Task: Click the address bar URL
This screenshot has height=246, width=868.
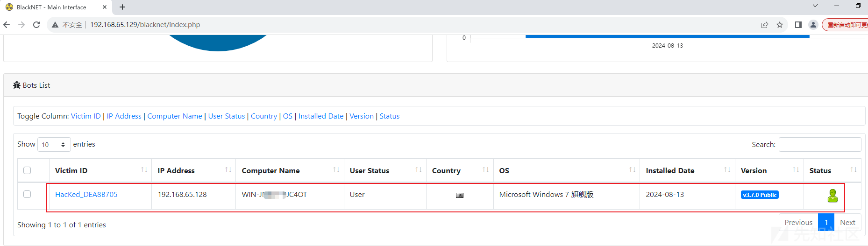Action: tap(145, 25)
